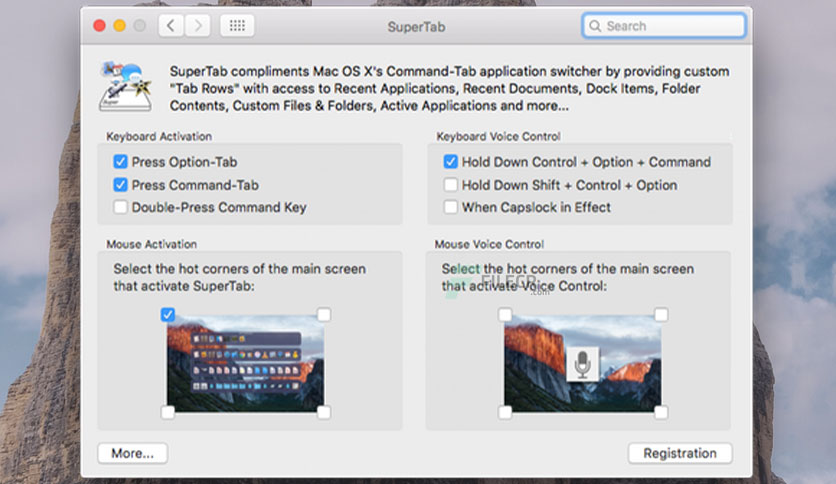Enable Voice Control bottom-left hot corner

point(505,412)
